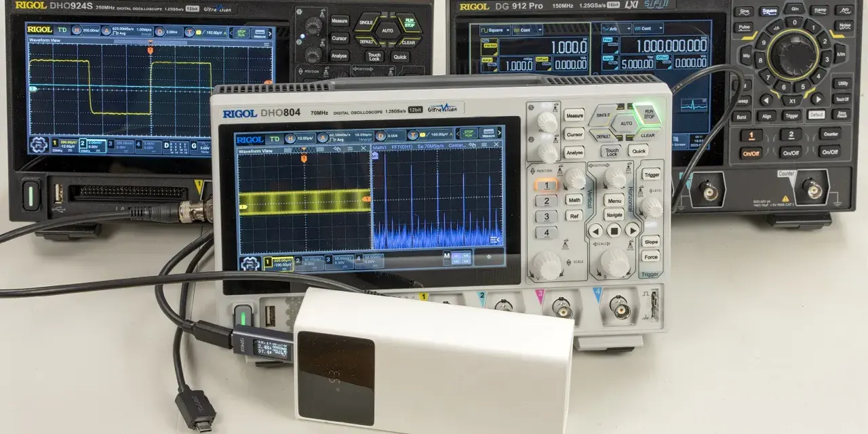Tap the channel 4 label on DHO804 screen

click(x=359, y=258)
